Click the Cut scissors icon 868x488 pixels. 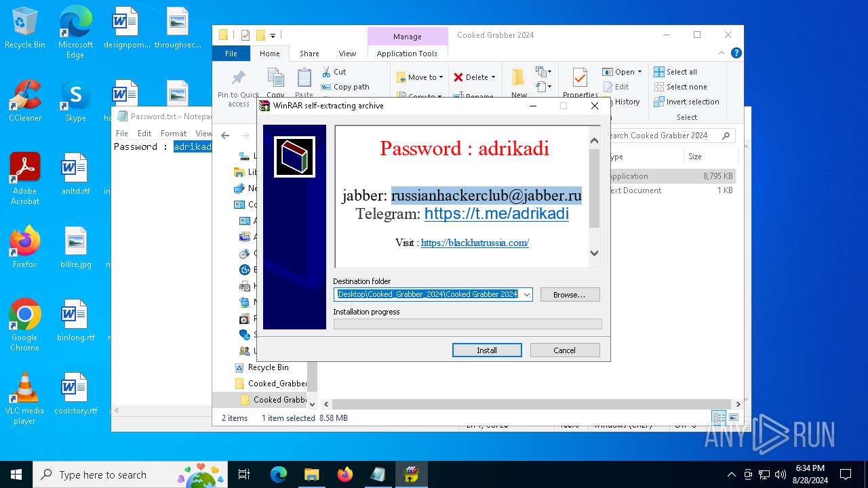point(326,72)
